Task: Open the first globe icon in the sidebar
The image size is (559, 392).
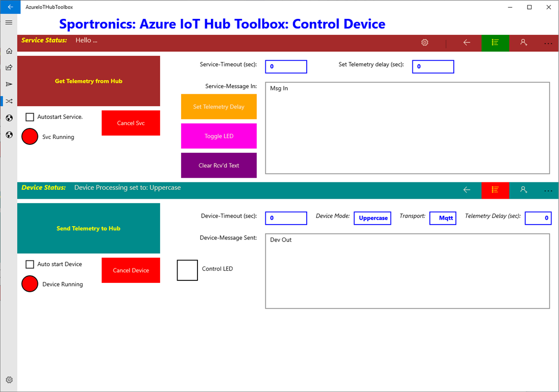Action: pos(9,118)
